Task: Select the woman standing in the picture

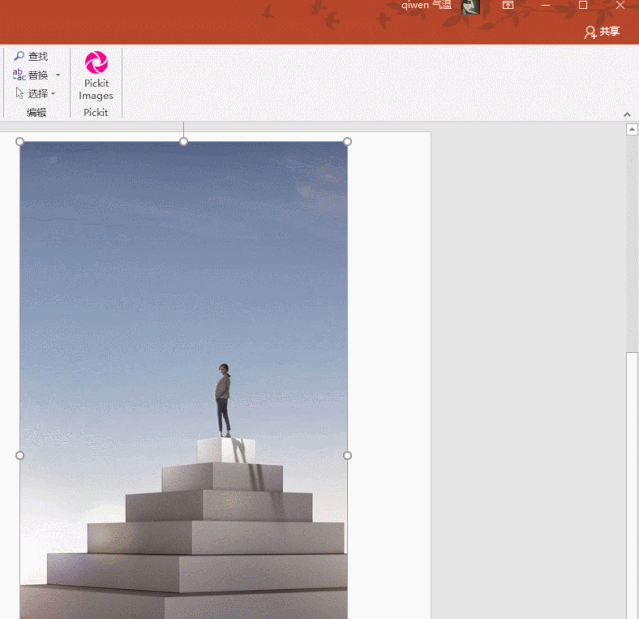Action: pyautogui.click(x=223, y=400)
